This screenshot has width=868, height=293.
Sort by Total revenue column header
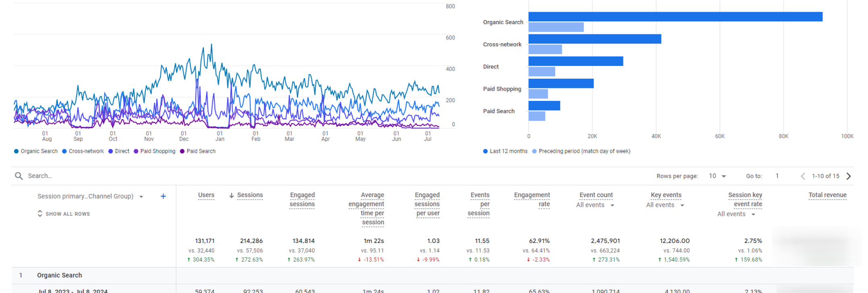pyautogui.click(x=827, y=195)
